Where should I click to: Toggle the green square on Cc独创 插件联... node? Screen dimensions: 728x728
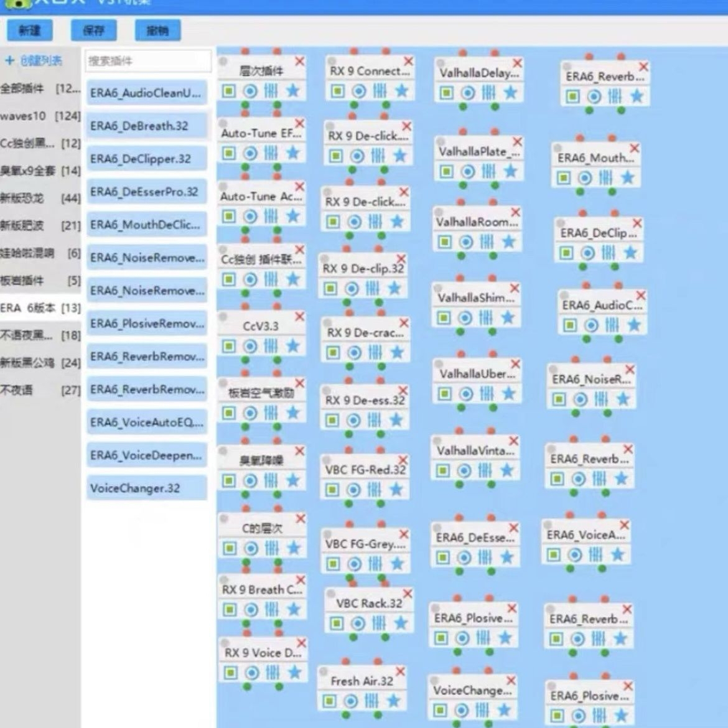coord(228,279)
